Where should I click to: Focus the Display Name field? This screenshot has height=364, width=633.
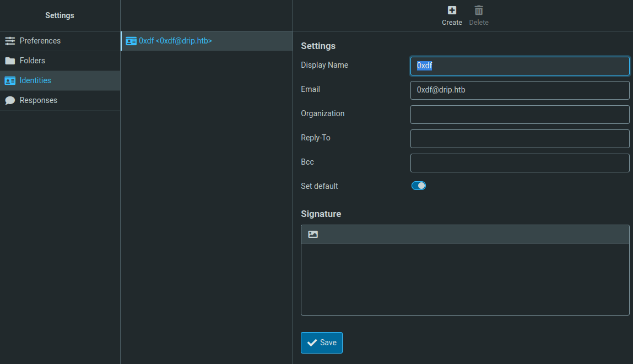click(x=520, y=66)
